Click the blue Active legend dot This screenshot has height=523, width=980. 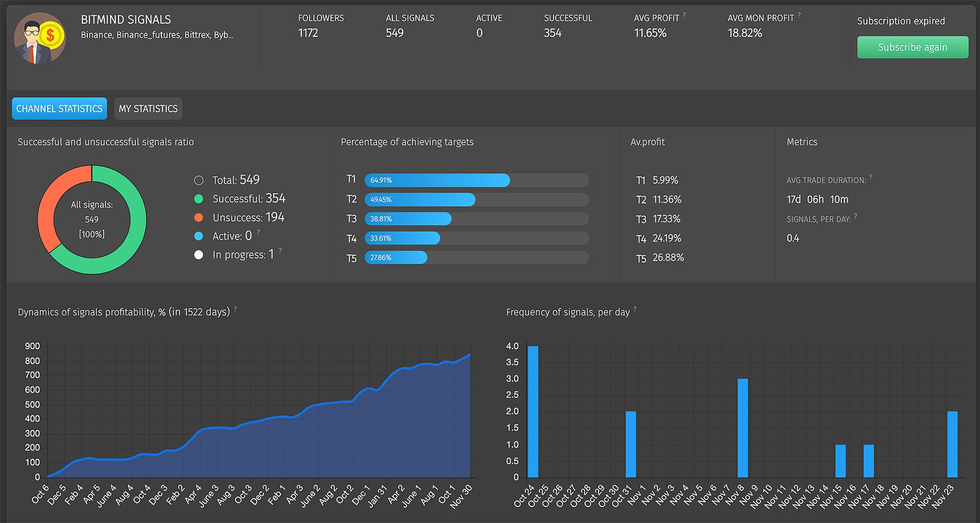tap(199, 236)
